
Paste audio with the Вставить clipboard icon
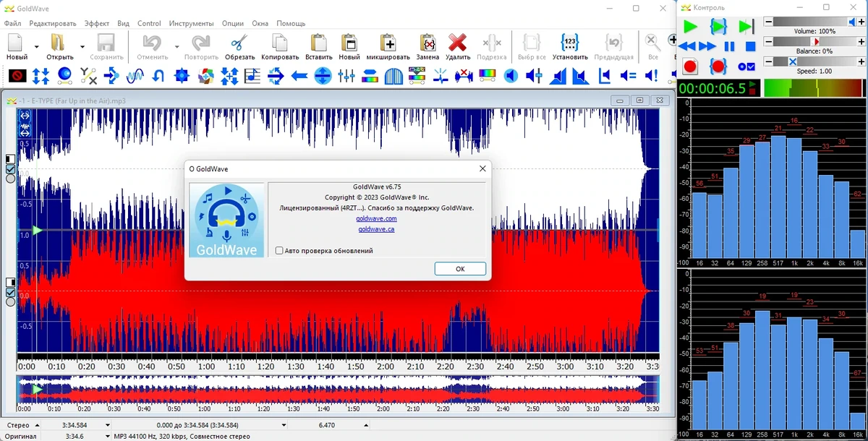click(318, 43)
